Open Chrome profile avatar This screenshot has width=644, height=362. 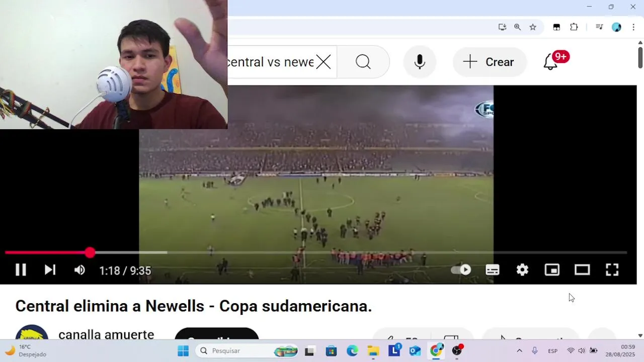pos(616,27)
